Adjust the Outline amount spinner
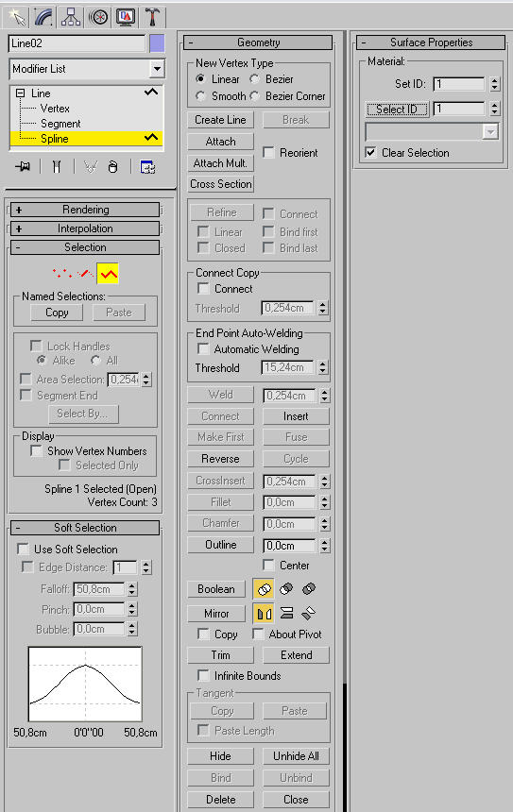 click(324, 546)
